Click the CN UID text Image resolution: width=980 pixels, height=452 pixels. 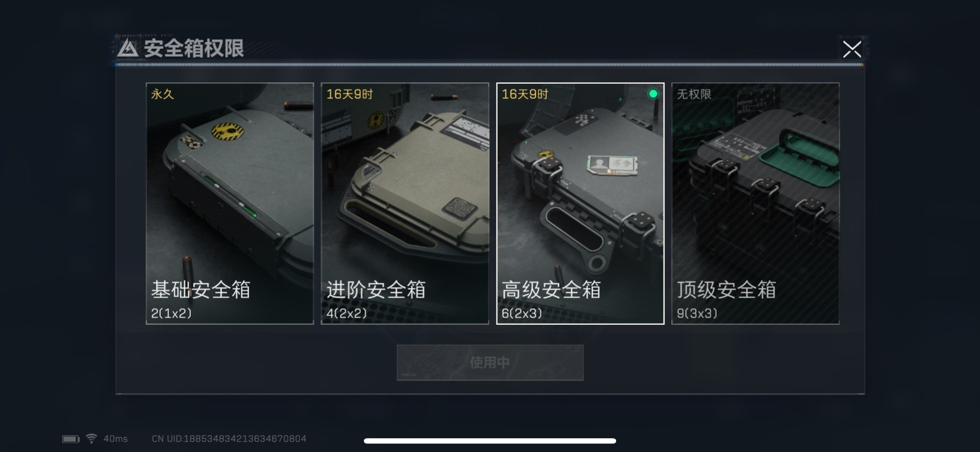point(229,439)
